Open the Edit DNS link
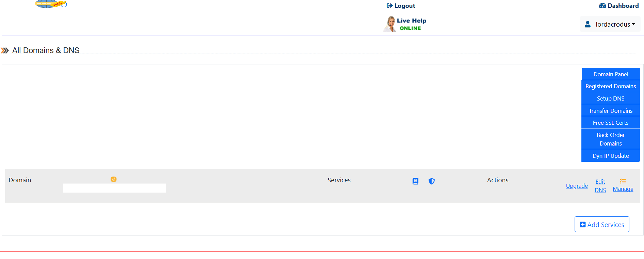 (600, 186)
